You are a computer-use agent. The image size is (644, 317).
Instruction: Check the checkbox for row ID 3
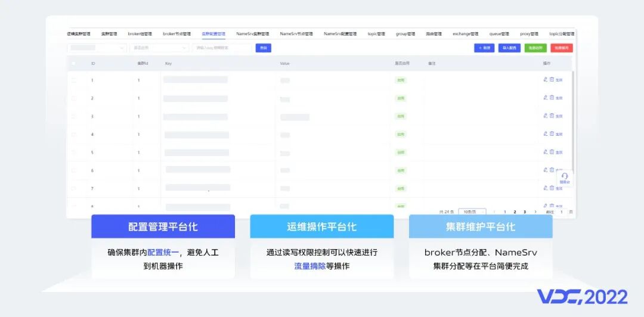tap(73, 116)
